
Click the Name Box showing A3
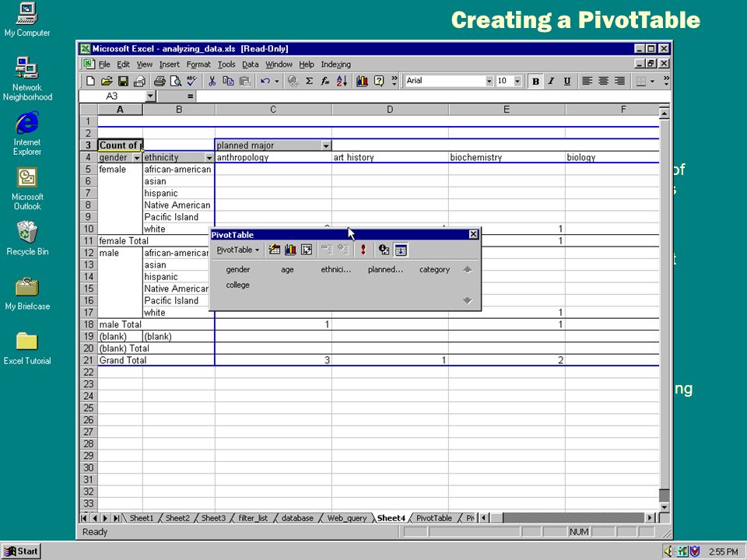click(112, 96)
